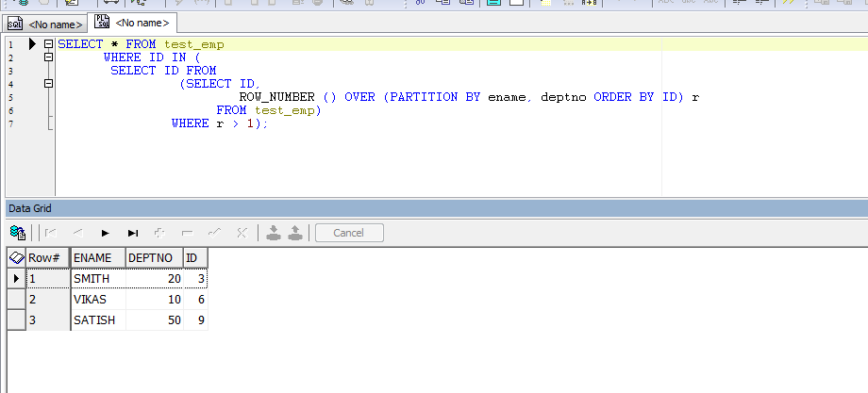This screenshot has width=868, height=393.
Task: Click the post edit checkmark icon
Action: click(214, 232)
